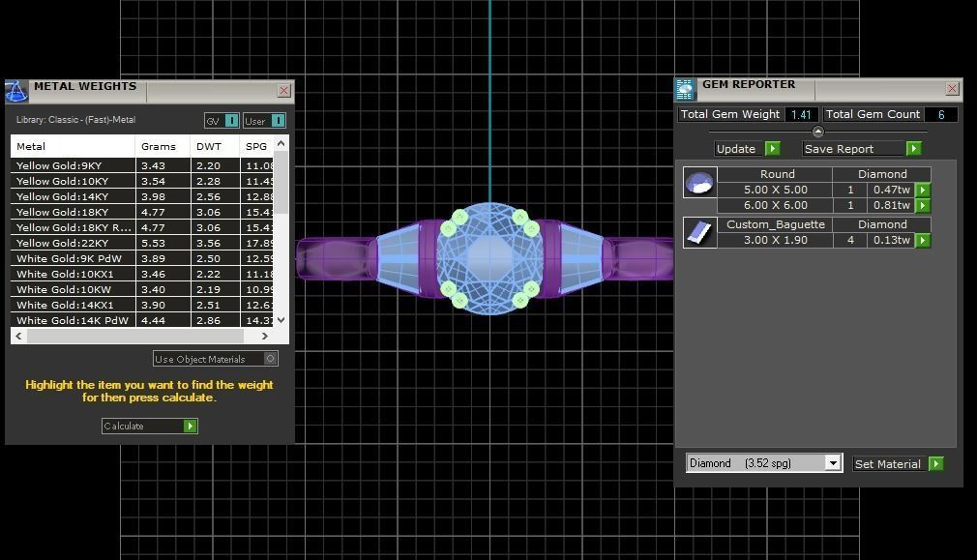Viewport: 977px width, 560px height.
Task: Select the Yellow Gold:18KY row
Action: tap(142, 213)
